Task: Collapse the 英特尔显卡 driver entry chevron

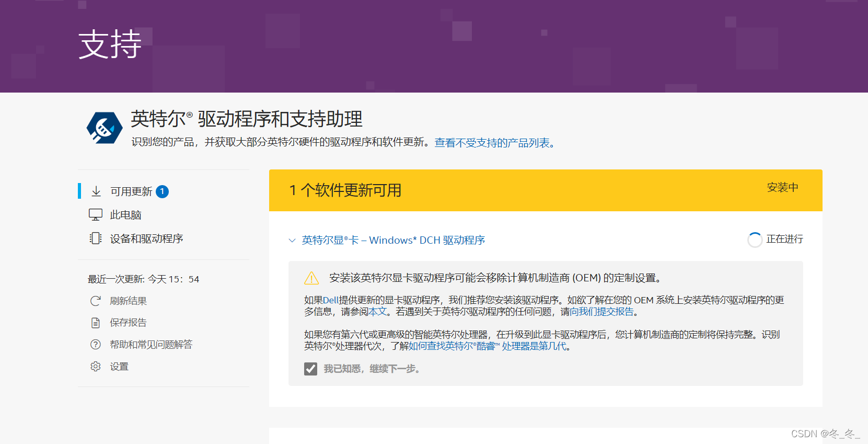Action: (292, 241)
